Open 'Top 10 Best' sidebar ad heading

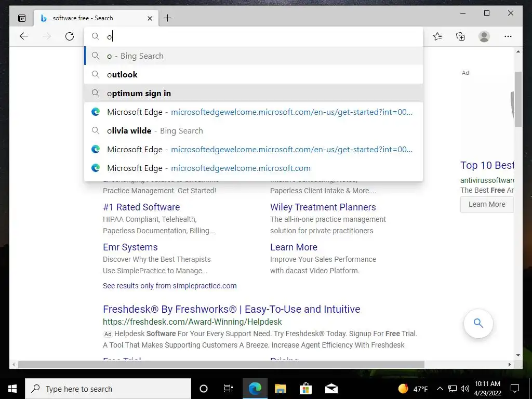pos(487,165)
